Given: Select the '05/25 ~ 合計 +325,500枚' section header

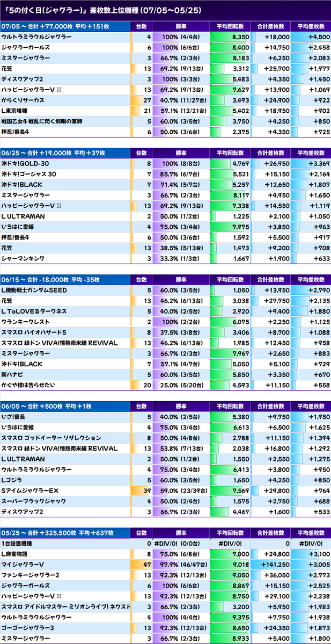Looking at the screenshot, I should pos(65,533).
